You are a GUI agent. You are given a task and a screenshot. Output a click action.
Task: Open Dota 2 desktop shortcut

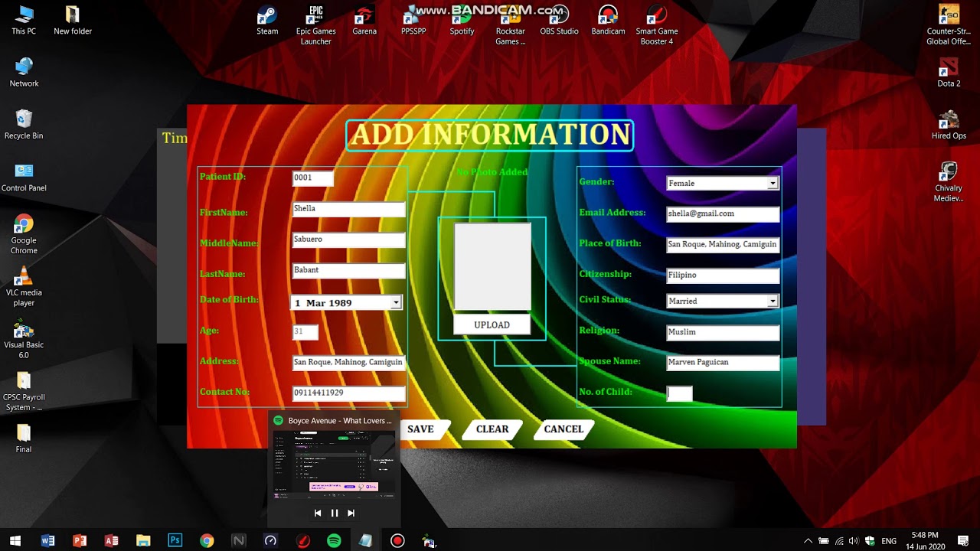[x=949, y=73]
